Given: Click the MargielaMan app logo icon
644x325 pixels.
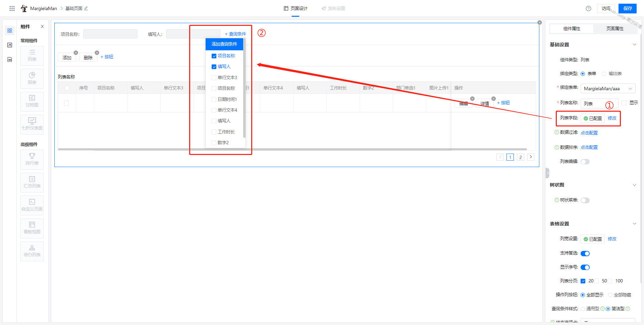Looking at the screenshot, I should click(x=24, y=8).
